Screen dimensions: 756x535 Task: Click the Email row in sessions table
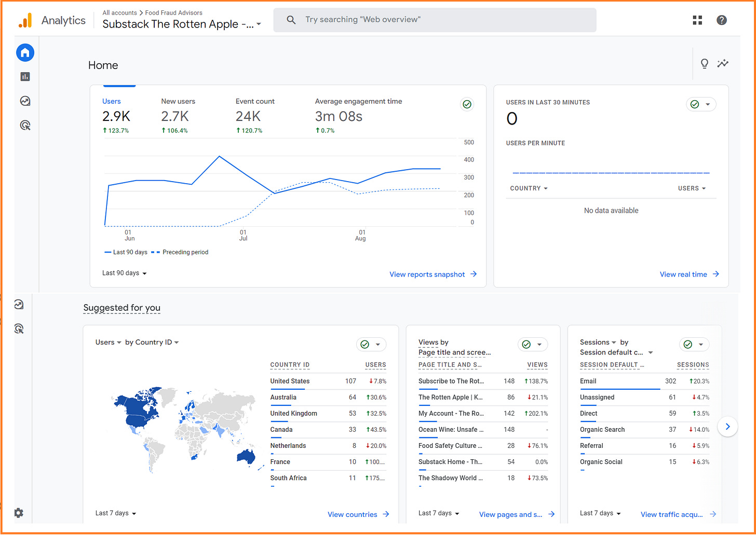point(644,381)
